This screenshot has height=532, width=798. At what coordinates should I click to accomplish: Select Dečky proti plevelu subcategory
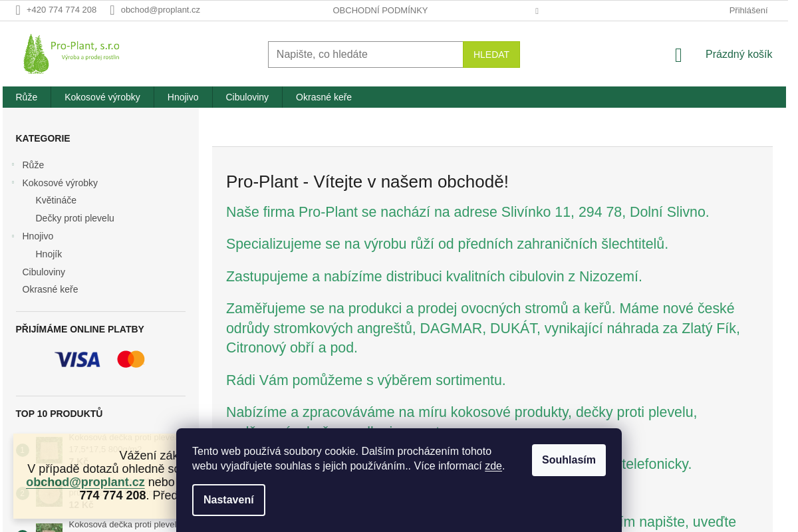coord(75,218)
